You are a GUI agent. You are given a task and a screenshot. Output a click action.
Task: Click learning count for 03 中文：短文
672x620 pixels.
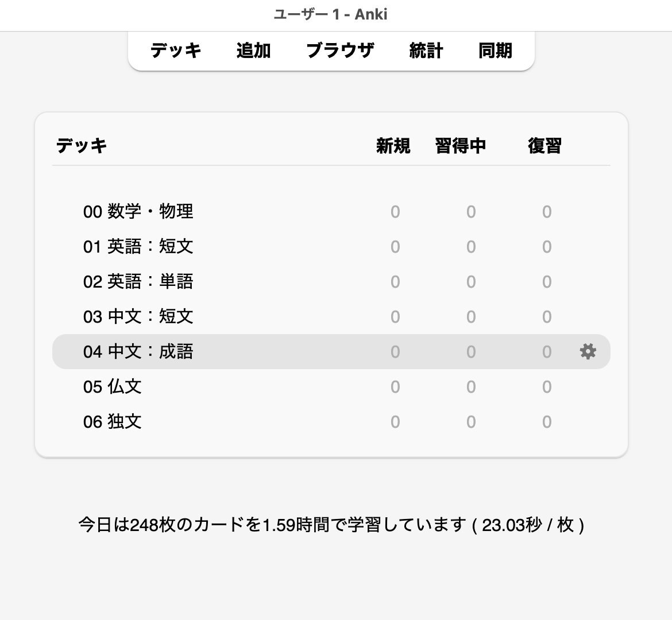pyautogui.click(x=471, y=317)
